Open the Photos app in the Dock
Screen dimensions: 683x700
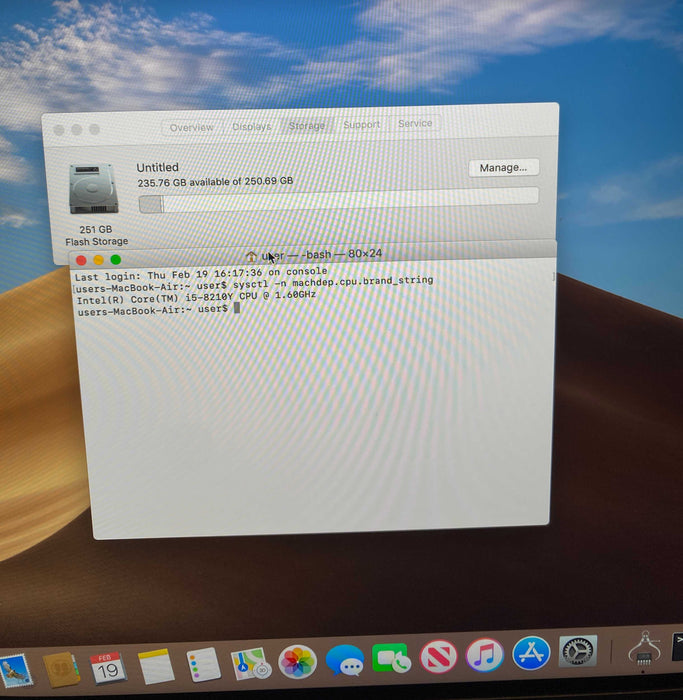(297, 661)
